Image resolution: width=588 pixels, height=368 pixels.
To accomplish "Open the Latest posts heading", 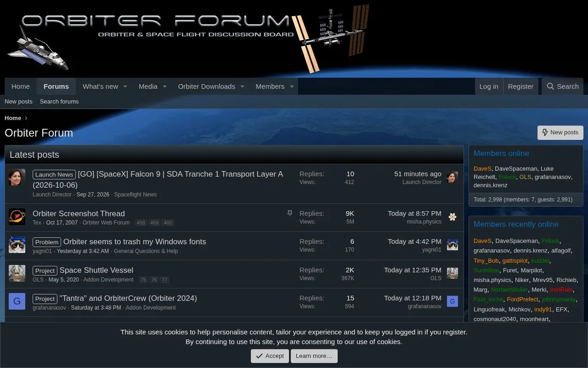I will (34, 155).
